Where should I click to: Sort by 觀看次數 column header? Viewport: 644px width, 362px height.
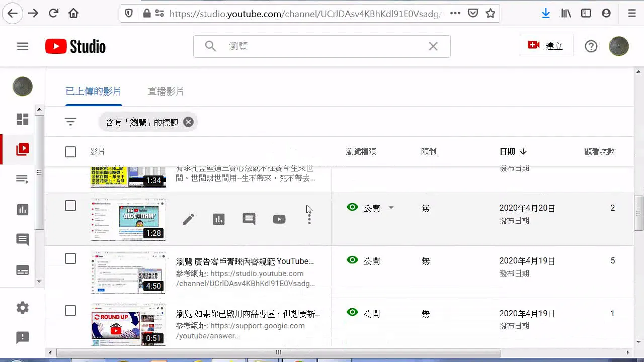599,151
